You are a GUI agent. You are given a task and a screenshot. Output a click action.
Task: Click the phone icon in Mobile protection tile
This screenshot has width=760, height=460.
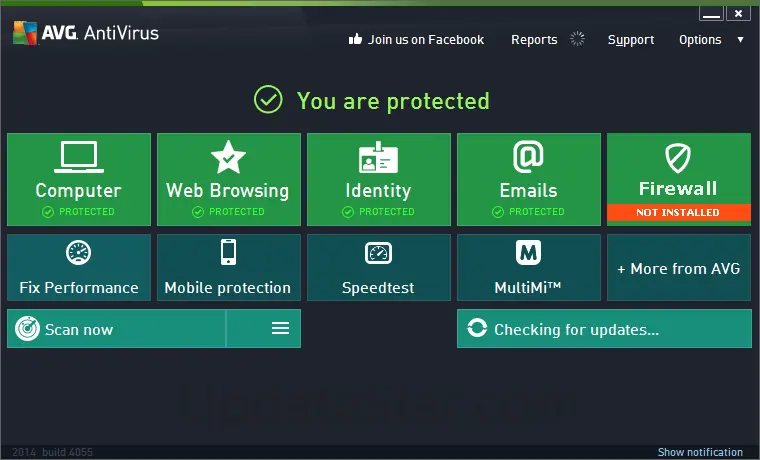click(x=228, y=252)
